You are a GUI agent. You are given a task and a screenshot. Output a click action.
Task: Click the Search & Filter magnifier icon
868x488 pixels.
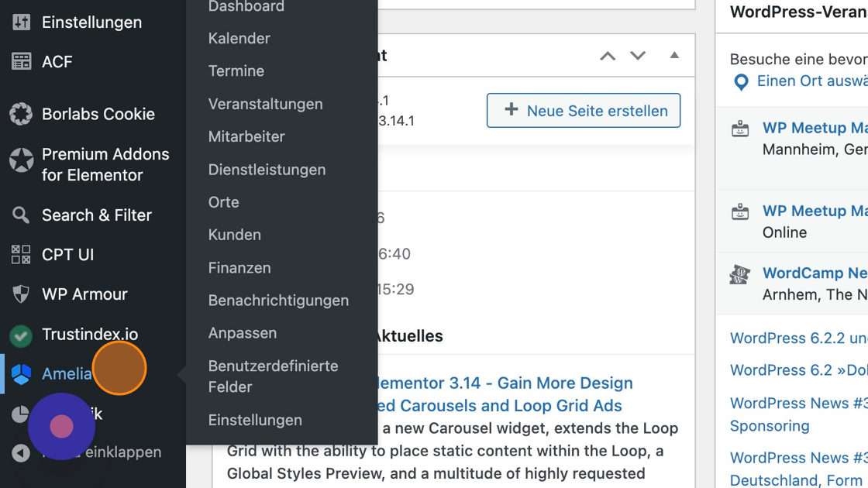[21, 215]
